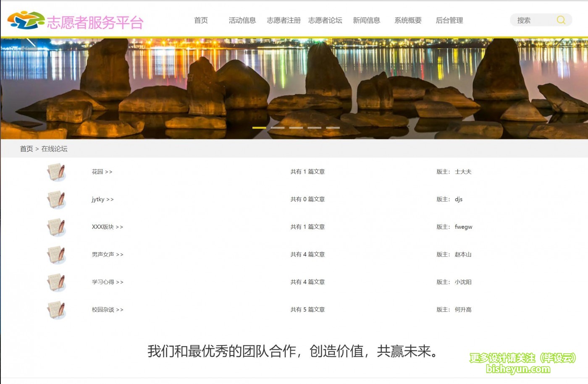Open 系统概要 in the navigation bar
The image size is (588, 384).
pyautogui.click(x=408, y=20)
